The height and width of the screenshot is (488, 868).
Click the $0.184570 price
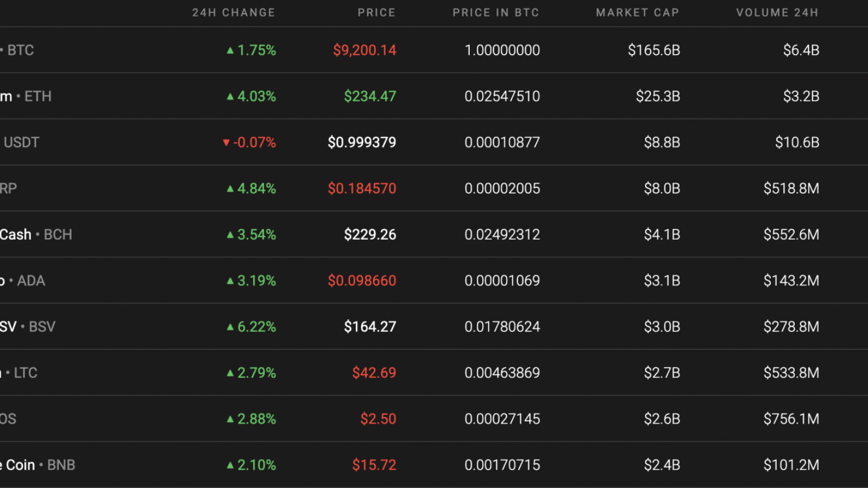pyautogui.click(x=362, y=188)
